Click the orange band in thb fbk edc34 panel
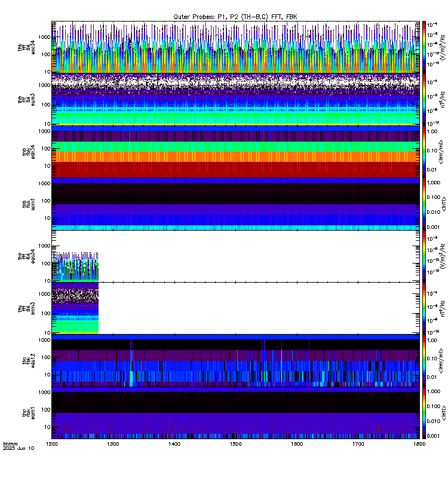Screen dimensions: 448x478 coord(235,157)
